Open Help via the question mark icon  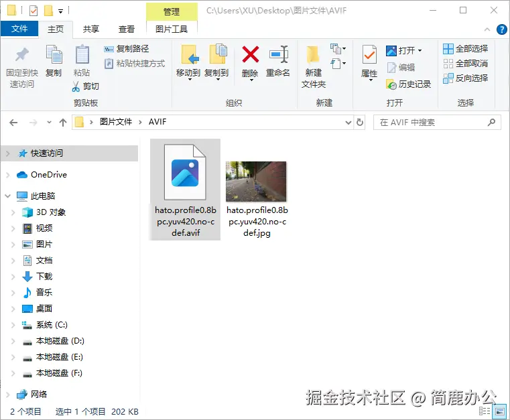point(501,29)
